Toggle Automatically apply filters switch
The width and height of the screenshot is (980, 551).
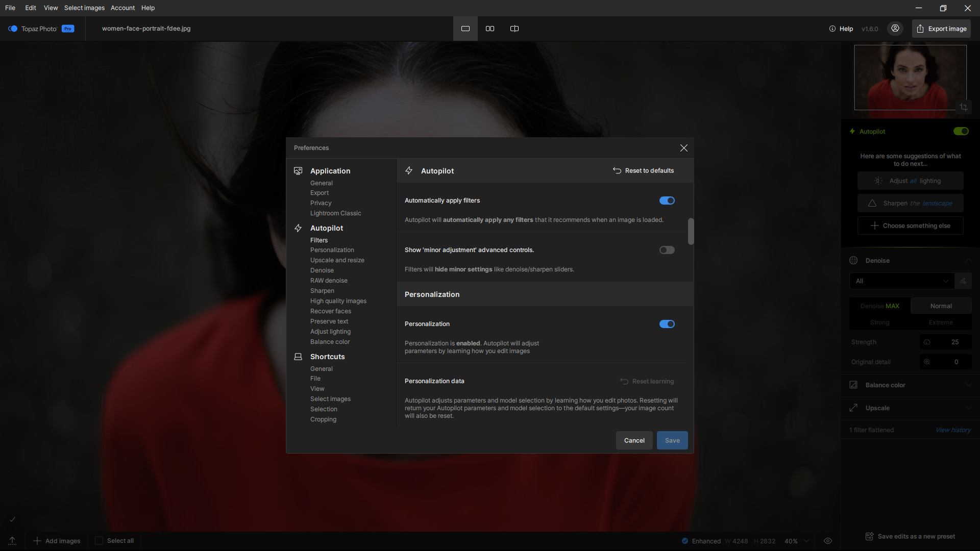pos(667,201)
